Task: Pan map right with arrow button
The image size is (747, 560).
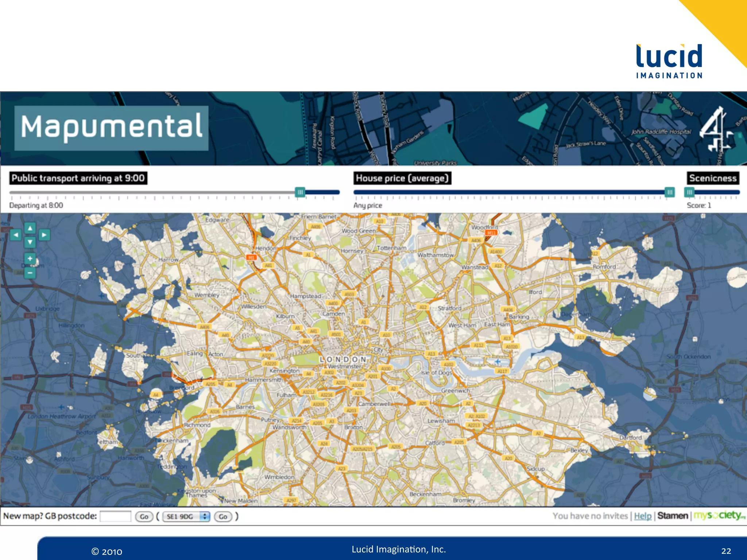Action: [44, 235]
